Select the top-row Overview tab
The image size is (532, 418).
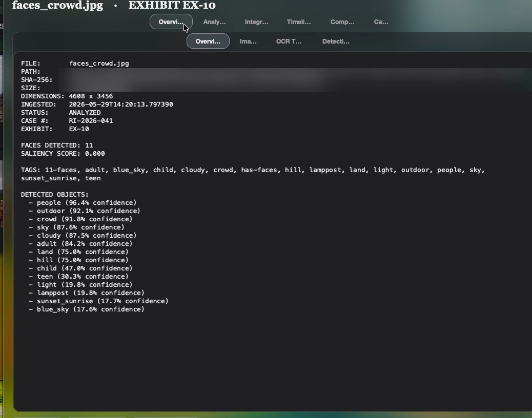tap(171, 22)
